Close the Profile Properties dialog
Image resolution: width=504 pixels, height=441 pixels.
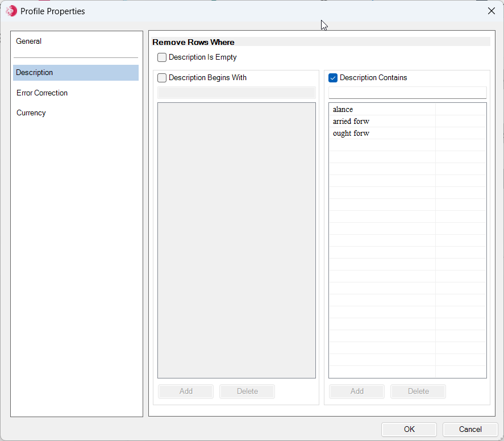491,11
